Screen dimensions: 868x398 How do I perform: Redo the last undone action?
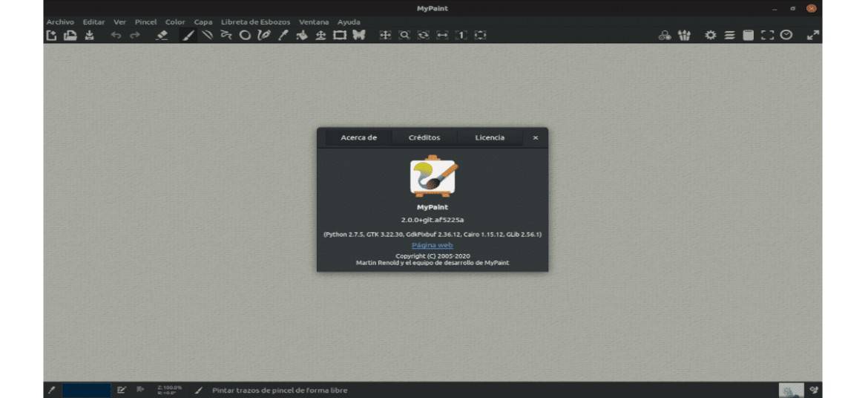pos(135,36)
